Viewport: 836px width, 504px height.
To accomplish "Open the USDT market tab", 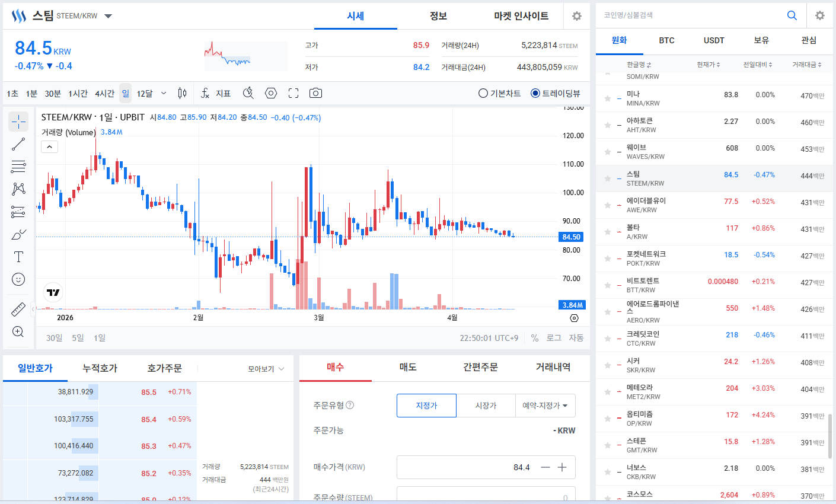I will (x=714, y=40).
